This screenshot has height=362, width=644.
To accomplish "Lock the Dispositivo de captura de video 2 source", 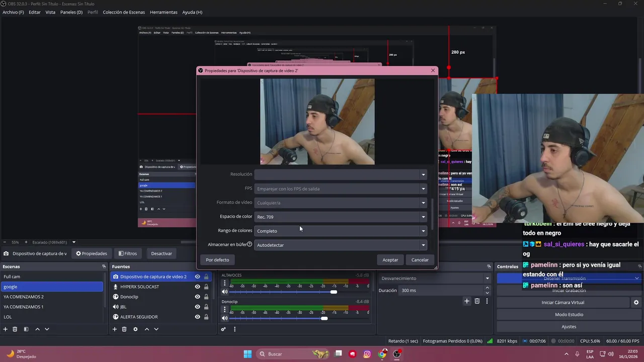I will click(206, 277).
